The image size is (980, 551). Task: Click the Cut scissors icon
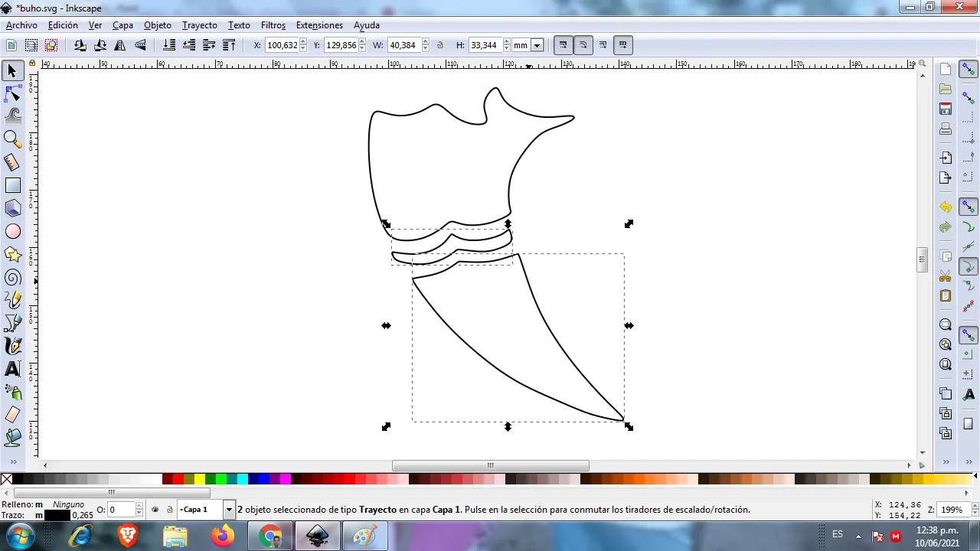pyautogui.click(x=946, y=276)
